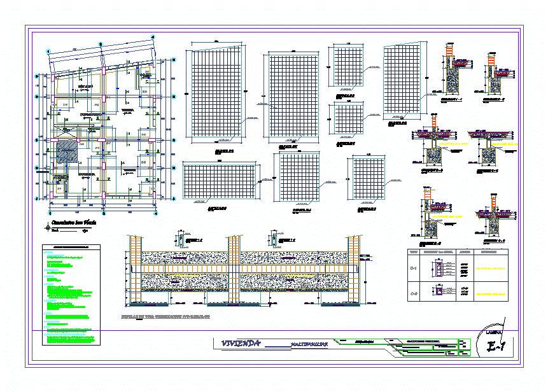Click the MULTIFAMILIAR text in title block
The image size is (548, 392).
click(x=309, y=344)
